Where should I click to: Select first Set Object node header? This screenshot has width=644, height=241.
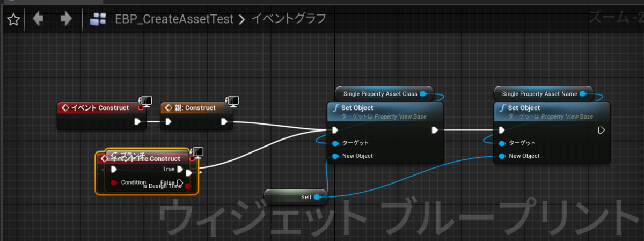385,112
